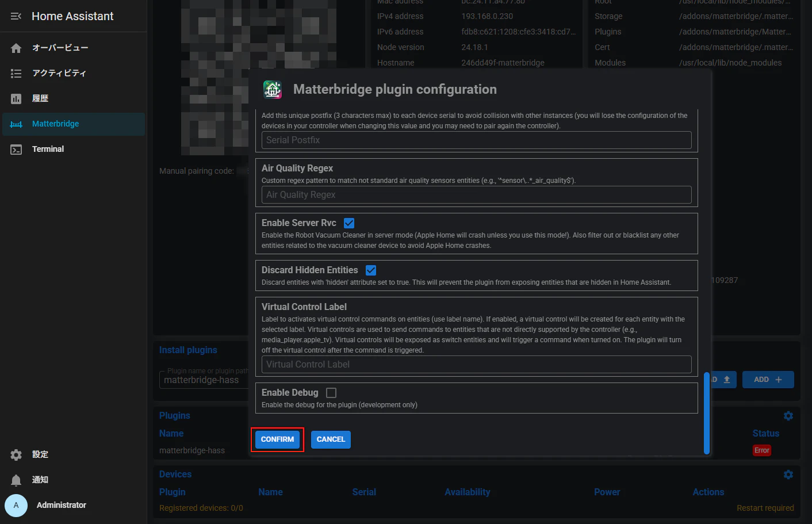Click the Power column header

pos(607,492)
